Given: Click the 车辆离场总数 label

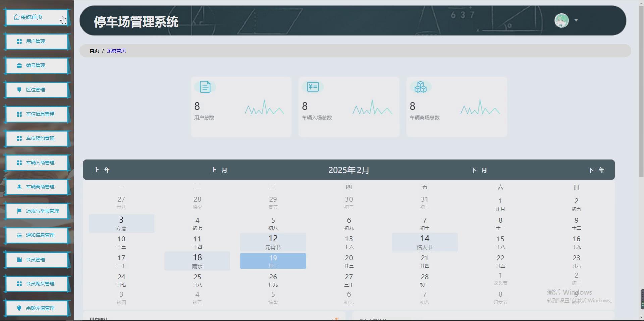Looking at the screenshot, I should (x=425, y=118).
